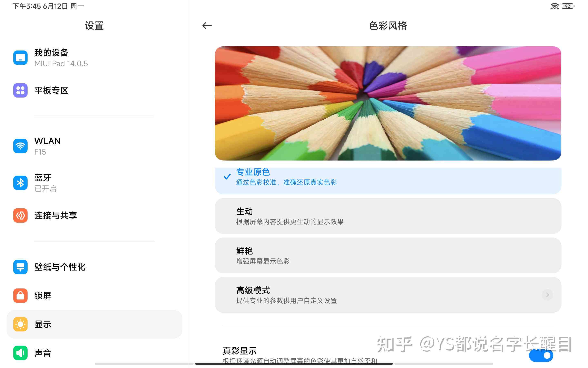Tap the 锁屏 lock icon
This screenshot has width=588, height=368.
tap(20, 296)
